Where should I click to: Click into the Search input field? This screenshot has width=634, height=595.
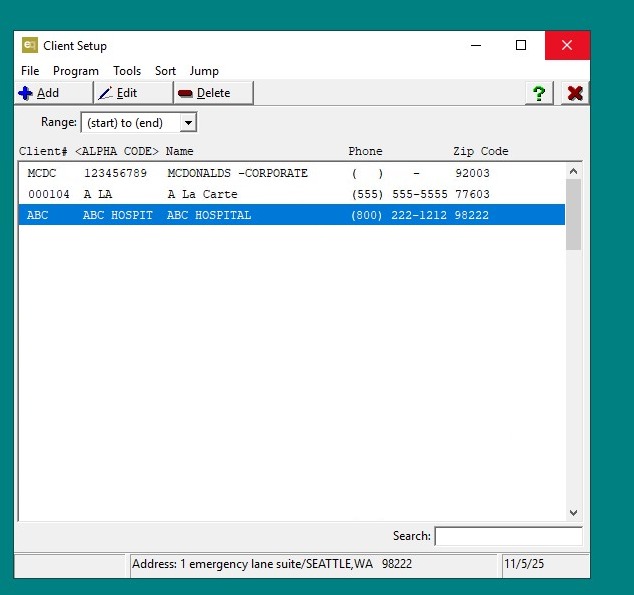[509, 536]
